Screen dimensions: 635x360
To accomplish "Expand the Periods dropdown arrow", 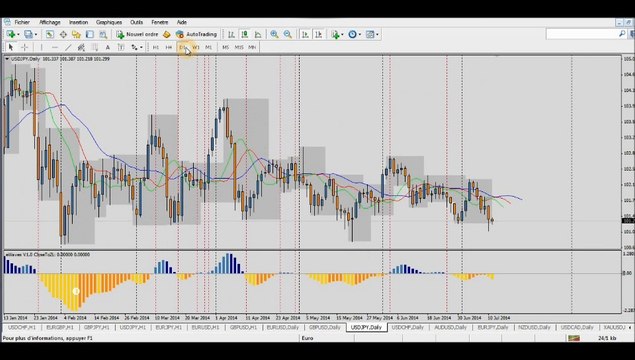I will (360, 35).
